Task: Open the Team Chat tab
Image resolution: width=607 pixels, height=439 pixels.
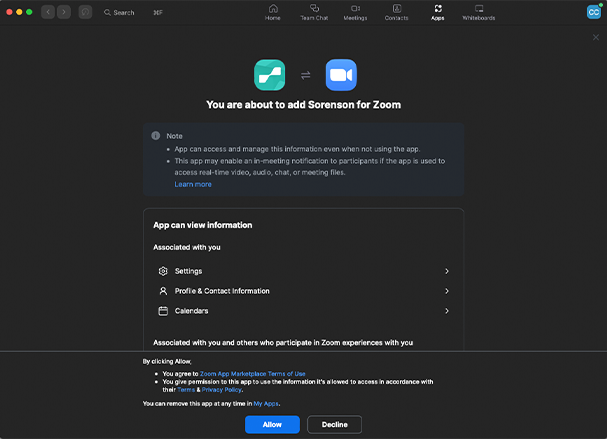Action: pos(314,12)
